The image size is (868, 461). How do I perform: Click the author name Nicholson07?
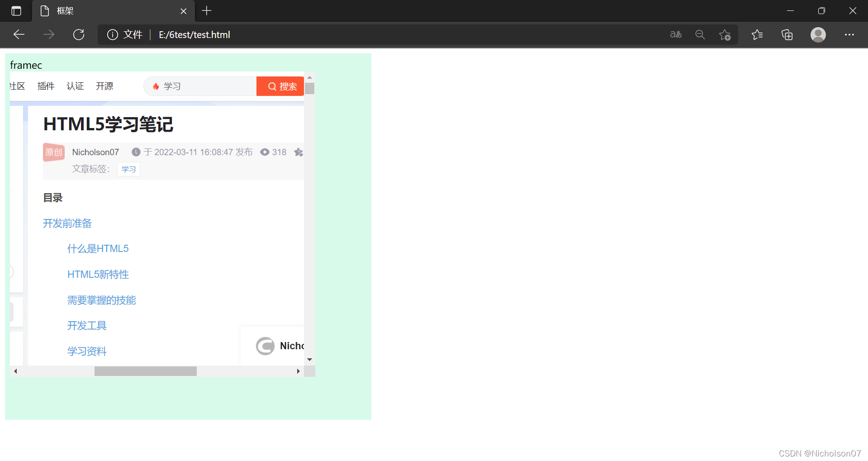[x=95, y=152]
